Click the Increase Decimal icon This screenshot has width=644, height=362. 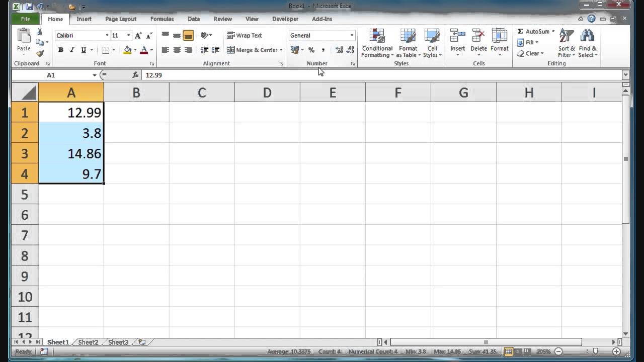click(x=339, y=50)
